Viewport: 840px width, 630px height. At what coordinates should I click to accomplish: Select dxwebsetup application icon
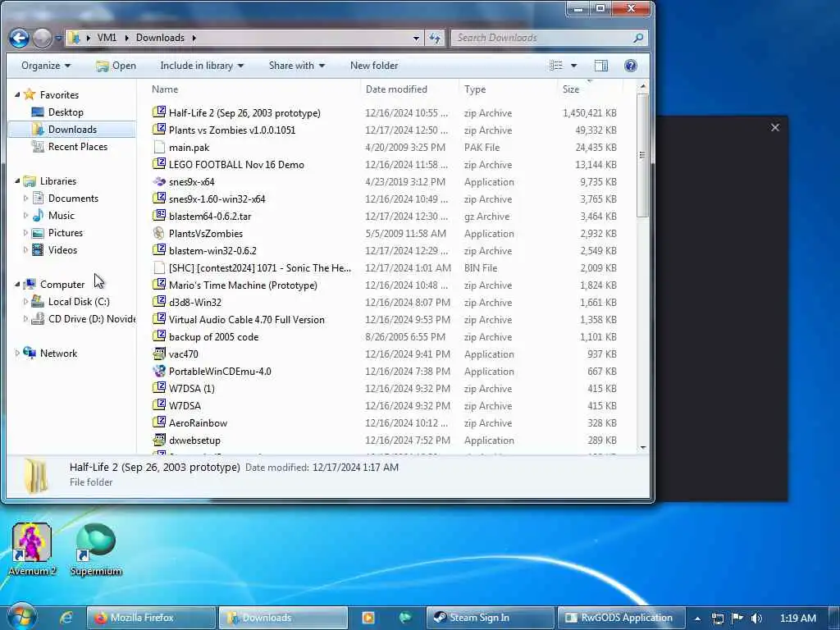159,440
